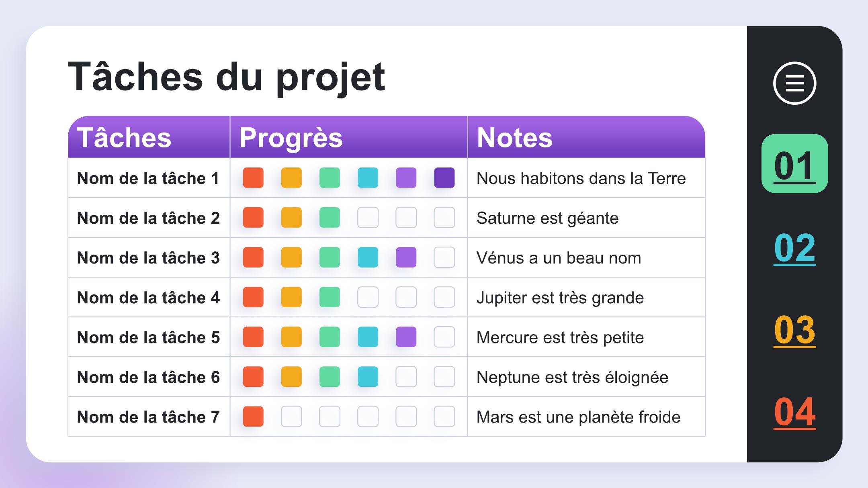868x488 pixels.
Task: Select the green square in task 4 row
Action: [330, 297]
